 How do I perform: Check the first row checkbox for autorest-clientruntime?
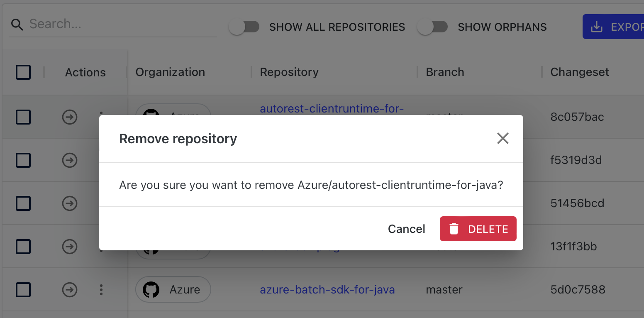point(23,117)
